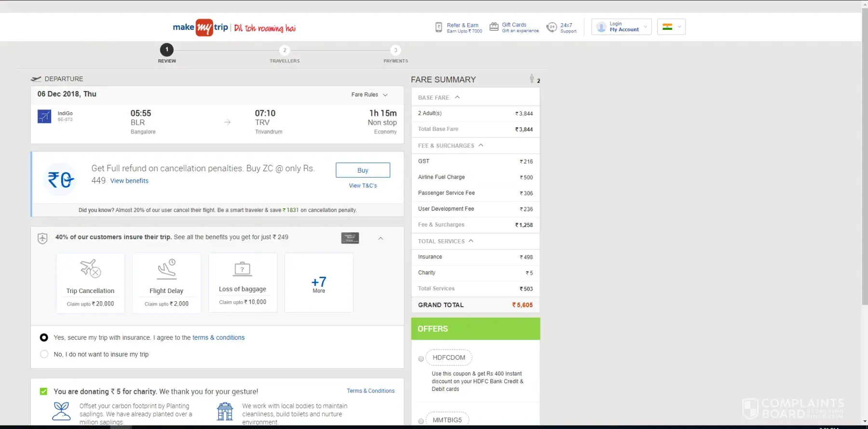Viewport: 868px width, 429px height.
Task: Collapse the Base Fare section
Action: coord(457,97)
